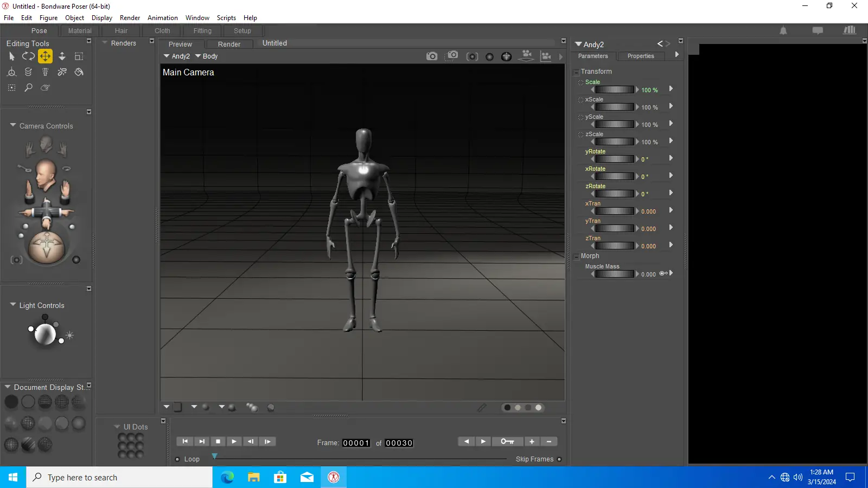Select the paint bucket Color tool
The height and width of the screenshot is (488, 868).
[x=79, y=72]
